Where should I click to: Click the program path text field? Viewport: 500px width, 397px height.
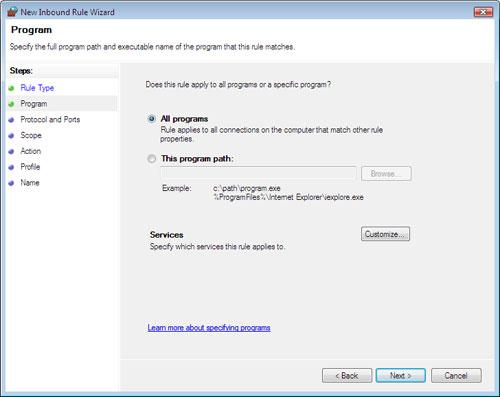point(258,173)
